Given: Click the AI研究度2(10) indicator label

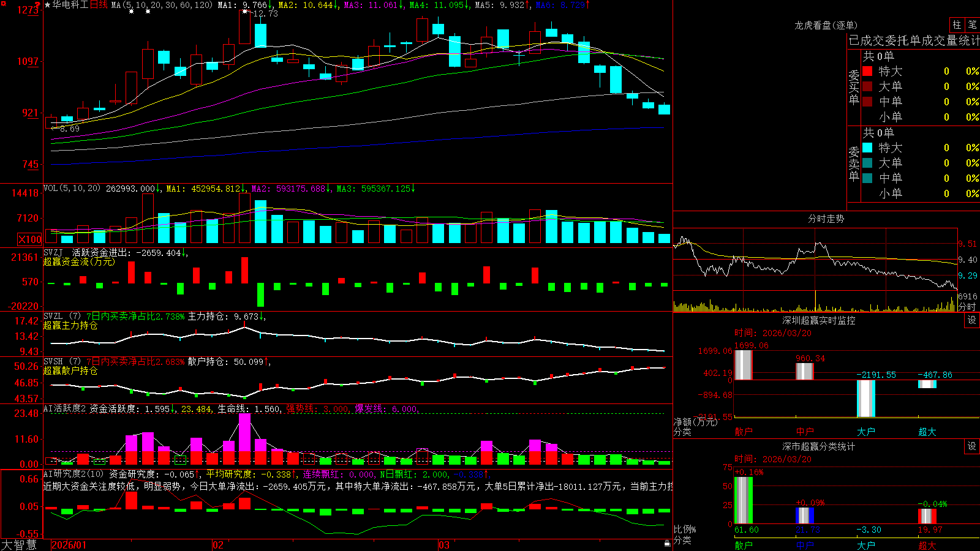Looking at the screenshot, I should (x=73, y=474).
